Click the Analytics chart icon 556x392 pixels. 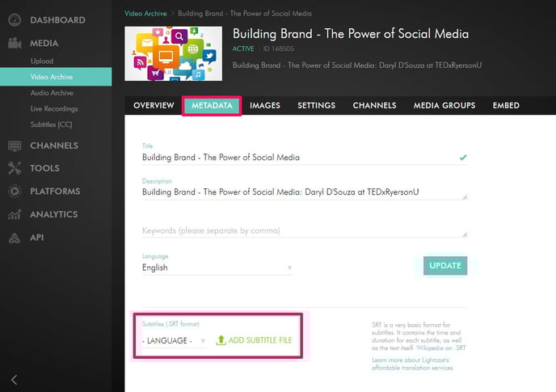point(15,215)
